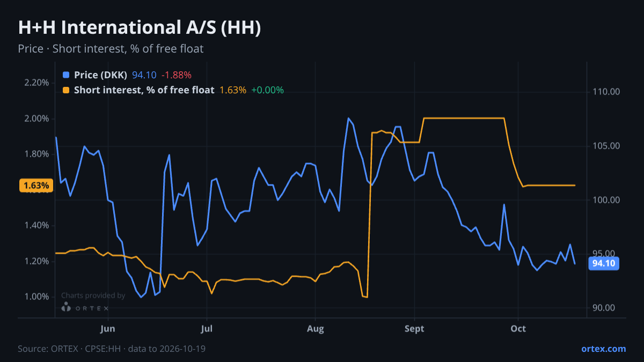Viewport: 644px width, 362px height.
Task: Click the orange 1.63% axis marker badge
Action: pos(36,186)
